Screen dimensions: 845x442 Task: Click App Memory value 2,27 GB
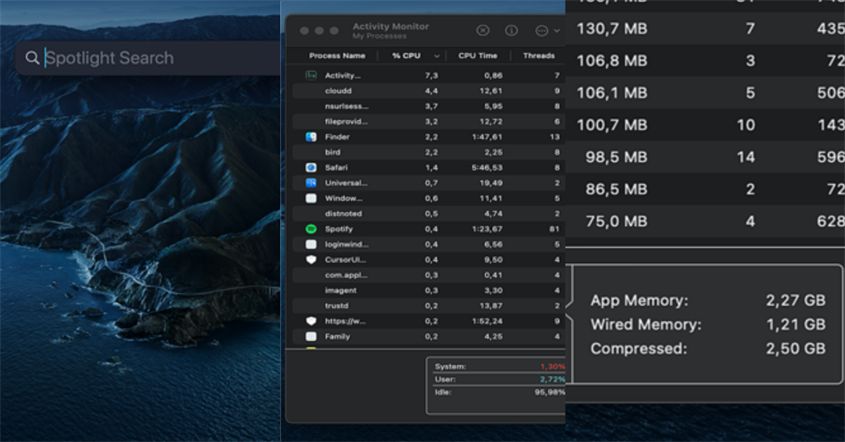click(x=795, y=300)
